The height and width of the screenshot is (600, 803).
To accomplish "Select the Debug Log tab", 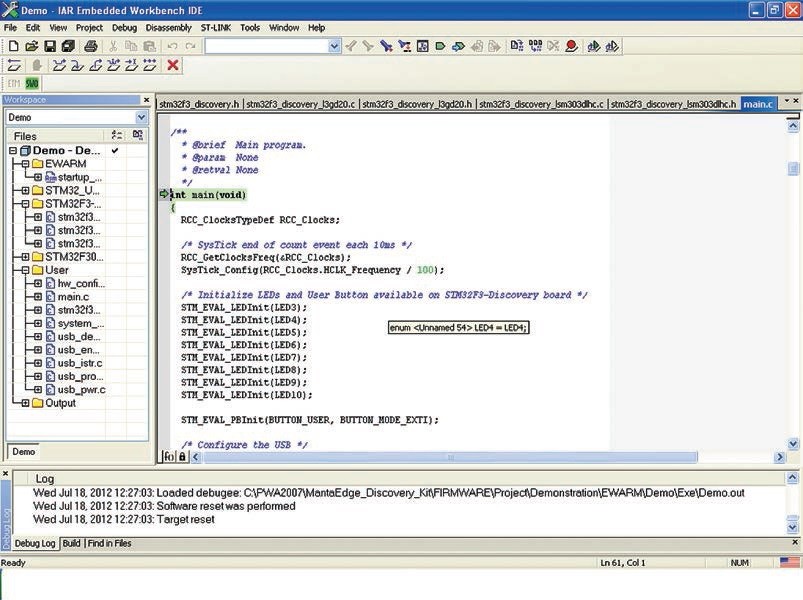I will 34,543.
